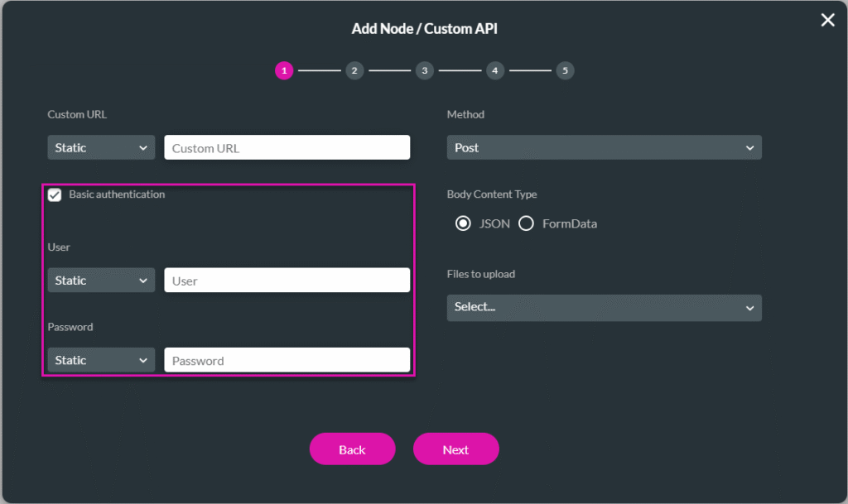
Task: Jump to step 2 of the wizard
Action: [354, 70]
